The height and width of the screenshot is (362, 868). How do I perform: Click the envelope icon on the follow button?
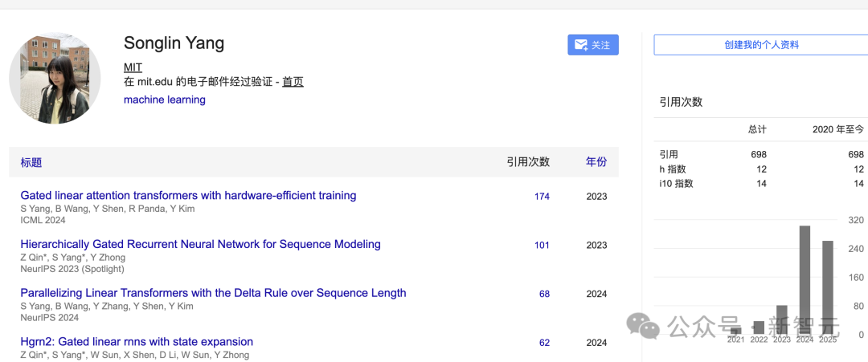[x=581, y=45]
